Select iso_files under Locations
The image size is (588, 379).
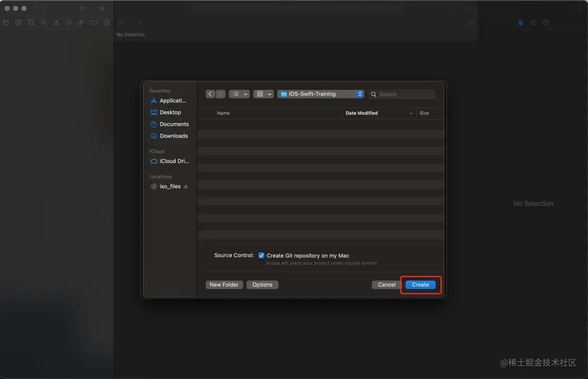click(x=165, y=187)
